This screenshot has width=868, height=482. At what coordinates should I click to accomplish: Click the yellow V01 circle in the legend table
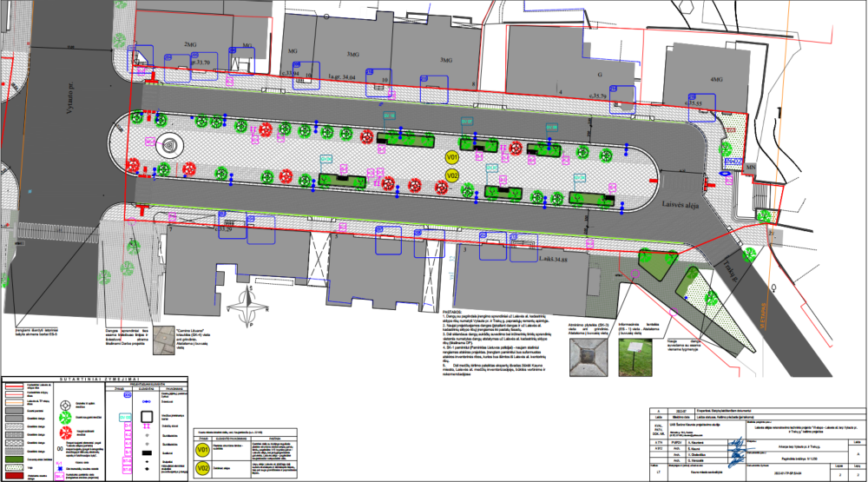pos(203,451)
